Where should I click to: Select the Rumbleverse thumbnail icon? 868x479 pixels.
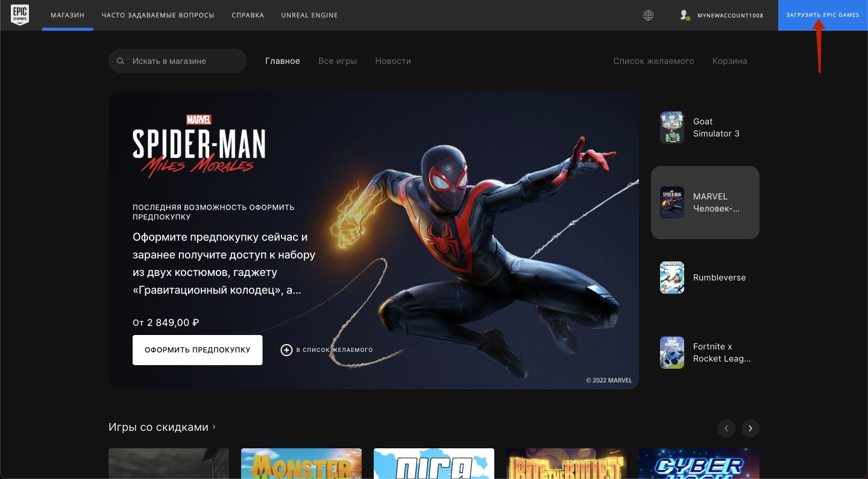point(671,278)
